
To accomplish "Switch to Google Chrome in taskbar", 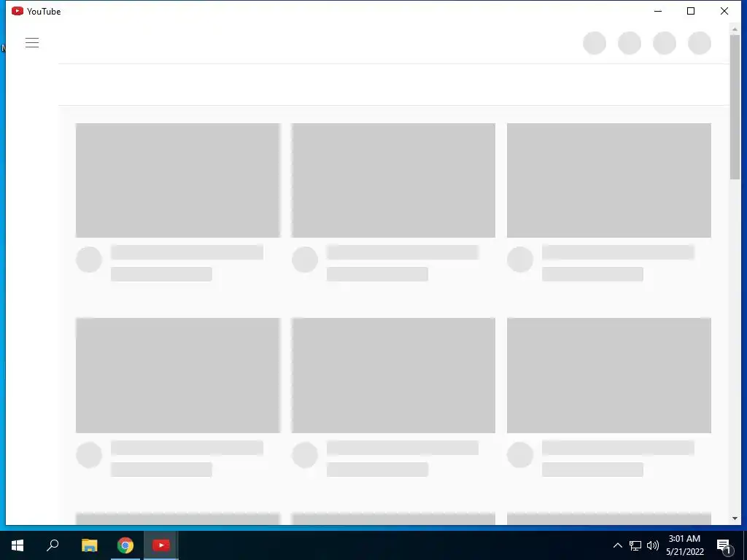I will (x=125, y=545).
